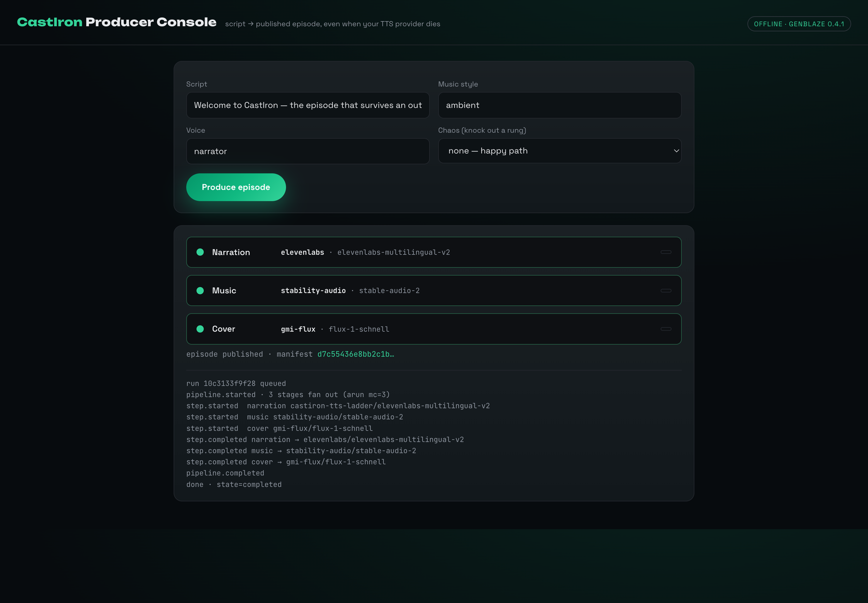Click the pill indicator on Narration row
868x603 pixels.
tap(666, 252)
